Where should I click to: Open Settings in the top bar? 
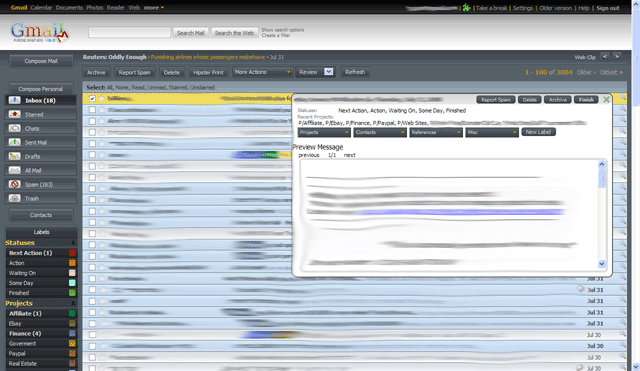click(x=522, y=8)
